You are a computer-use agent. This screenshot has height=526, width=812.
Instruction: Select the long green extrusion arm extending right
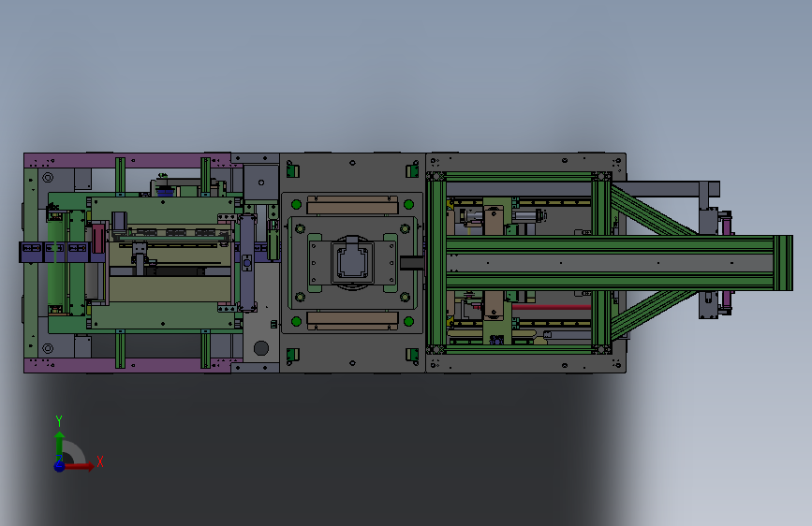coord(619,263)
